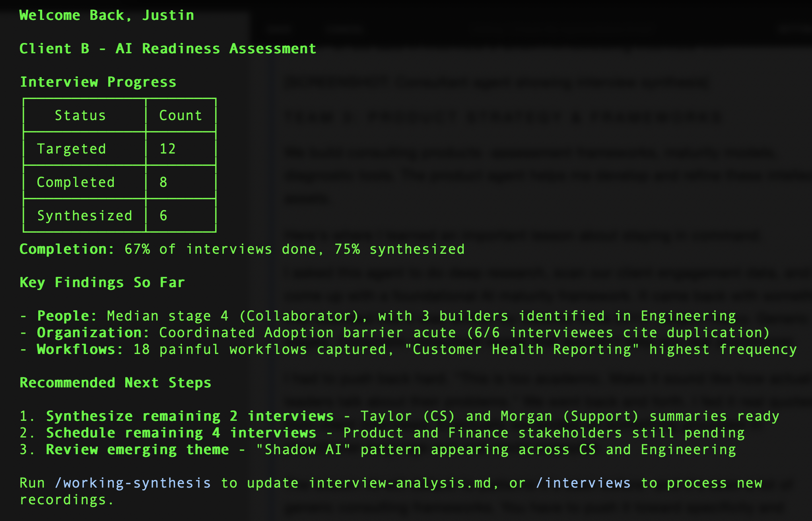Click the 'Status' table header cell
The image size is (812, 521).
coord(80,115)
